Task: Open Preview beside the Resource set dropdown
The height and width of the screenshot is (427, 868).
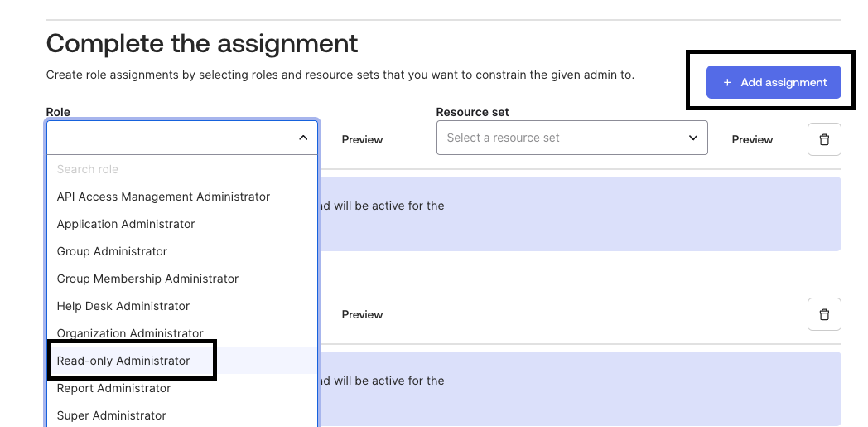Action: (752, 139)
